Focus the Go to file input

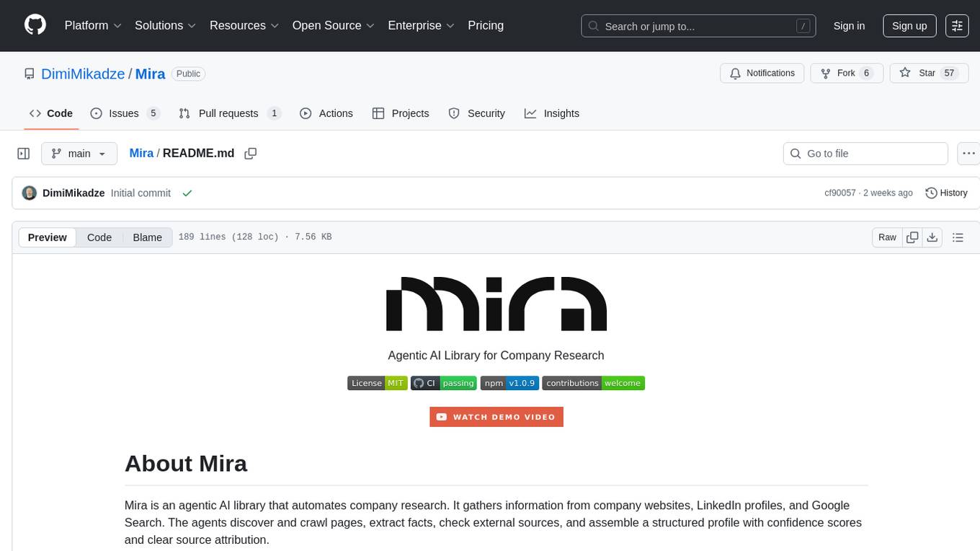[865, 154]
